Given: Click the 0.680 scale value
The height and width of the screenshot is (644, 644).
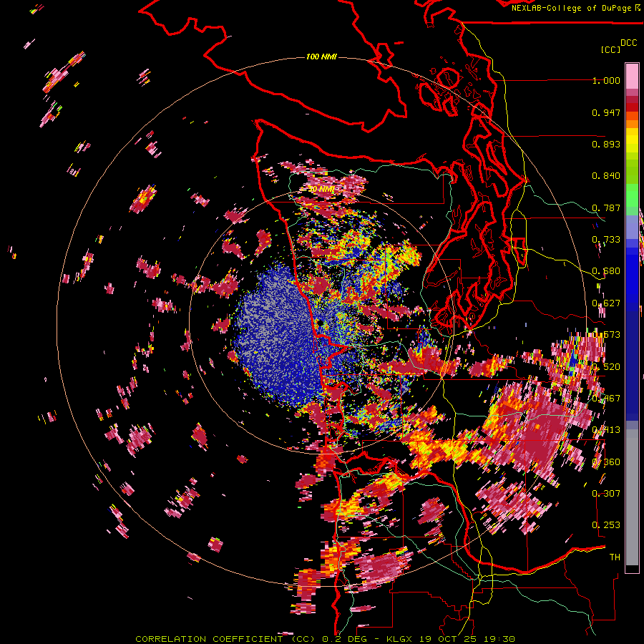Looking at the screenshot, I should [x=606, y=271].
